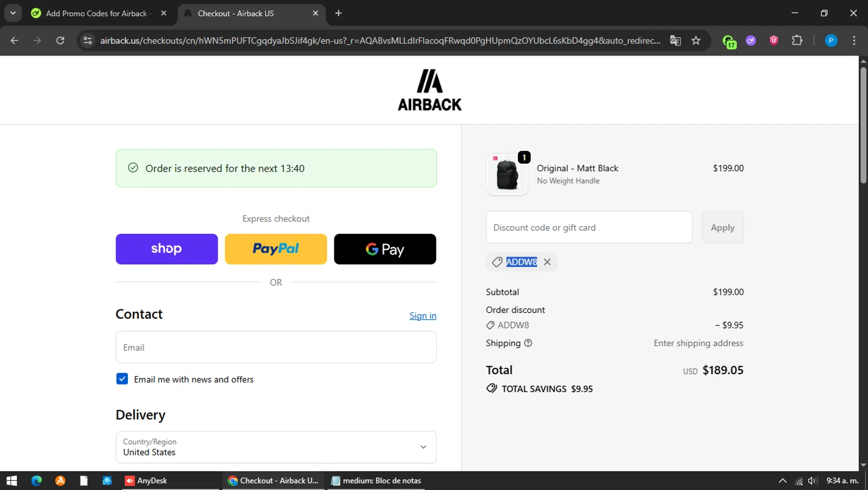The height and width of the screenshot is (490, 868).
Task: Click the Apply discount button
Action: (723, 227)
